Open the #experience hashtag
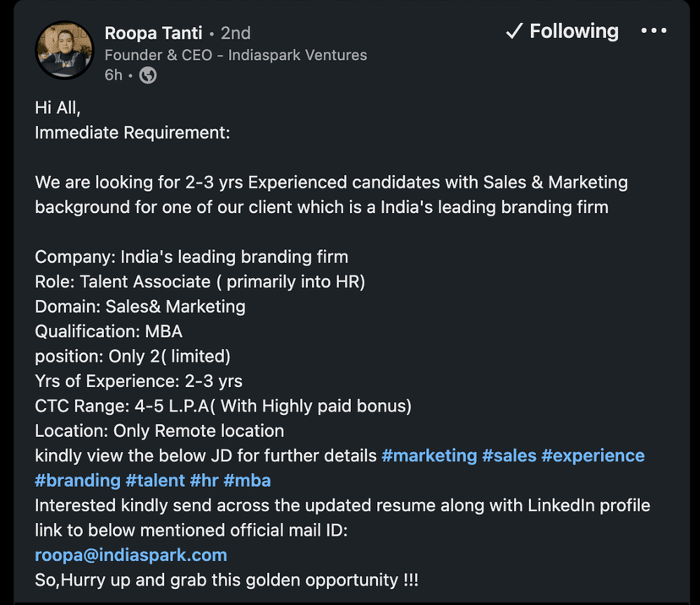 tap(593, 455)
